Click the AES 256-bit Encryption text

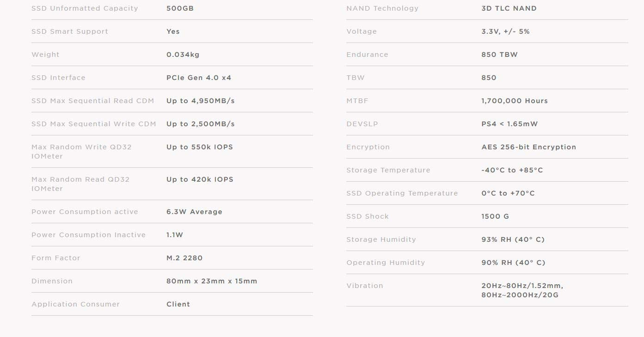click(528, 147)
